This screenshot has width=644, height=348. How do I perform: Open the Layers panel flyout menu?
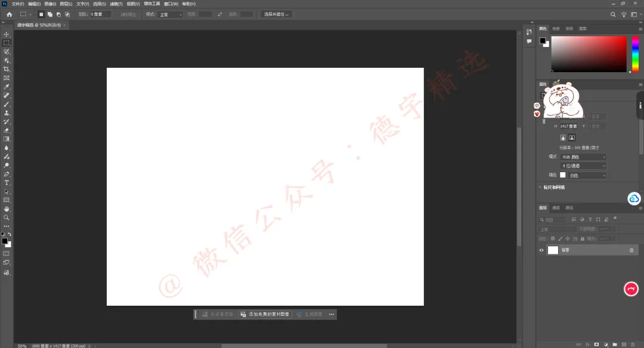click(640, 208)
